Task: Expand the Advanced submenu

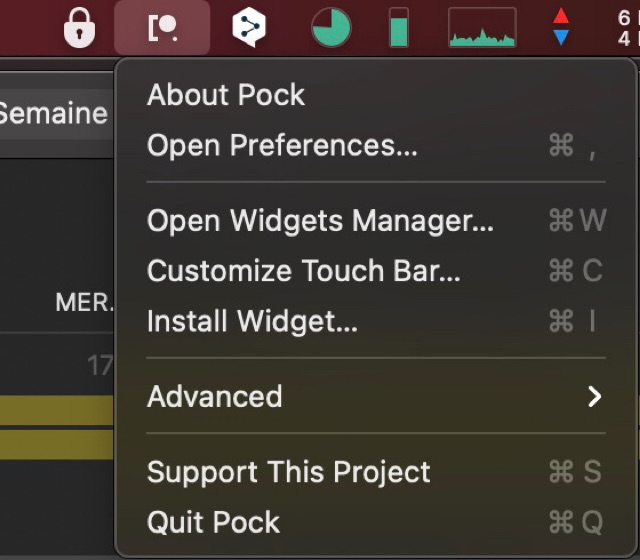Action: pos(215,397)
